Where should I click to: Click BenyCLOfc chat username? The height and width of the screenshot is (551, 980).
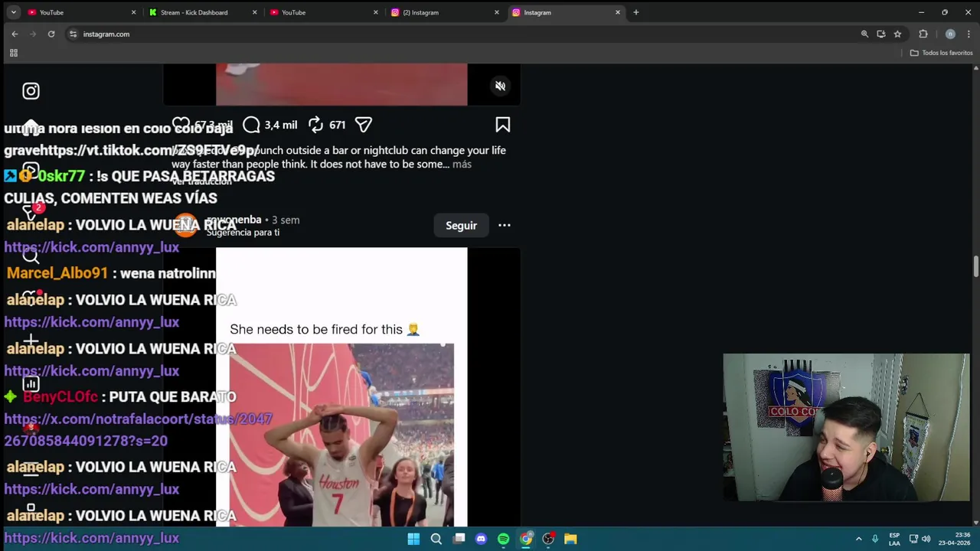60,396
